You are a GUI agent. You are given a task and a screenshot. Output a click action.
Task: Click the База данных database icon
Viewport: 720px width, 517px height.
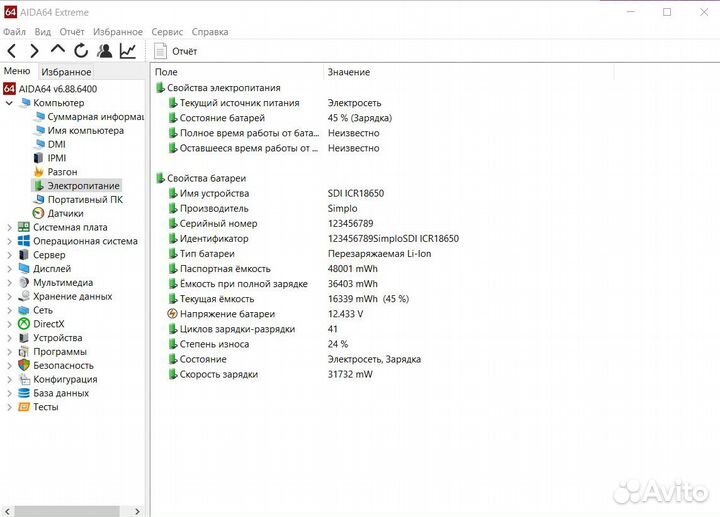click(24, 393)
